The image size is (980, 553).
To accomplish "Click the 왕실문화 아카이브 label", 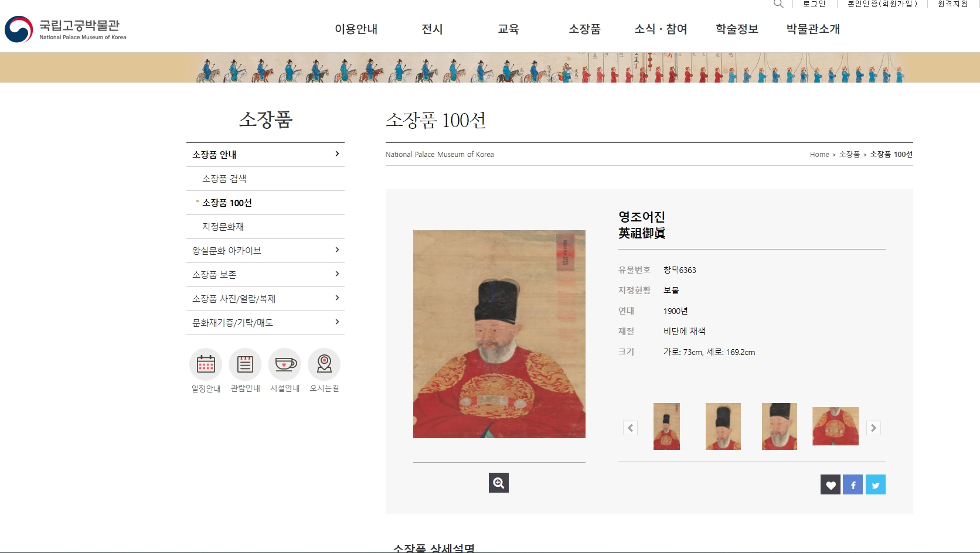I will (x=227, y=251).
